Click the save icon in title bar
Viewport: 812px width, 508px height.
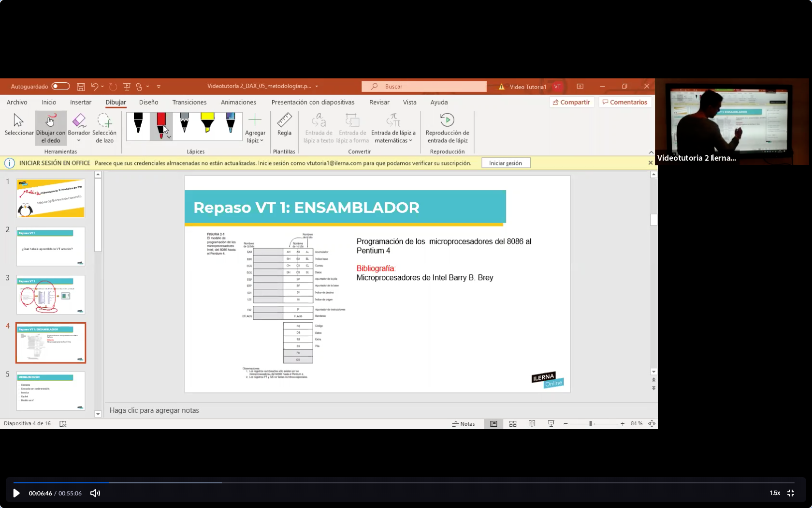[x=81, y=87]
